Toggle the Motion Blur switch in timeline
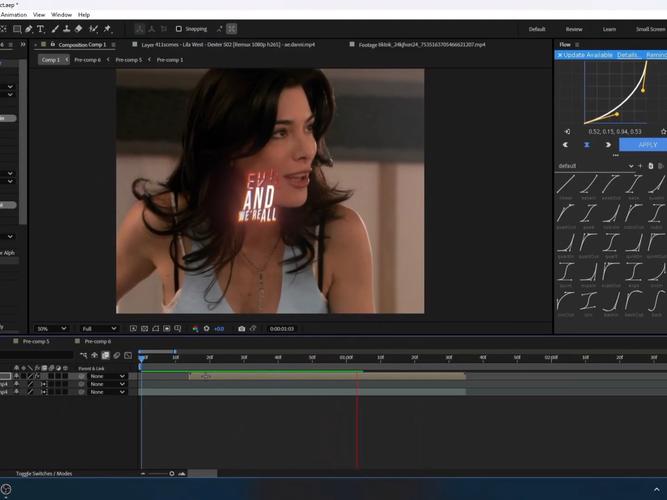Image resolution: width=667 pixels, height=500 pixels. click(x=117, y=355)
